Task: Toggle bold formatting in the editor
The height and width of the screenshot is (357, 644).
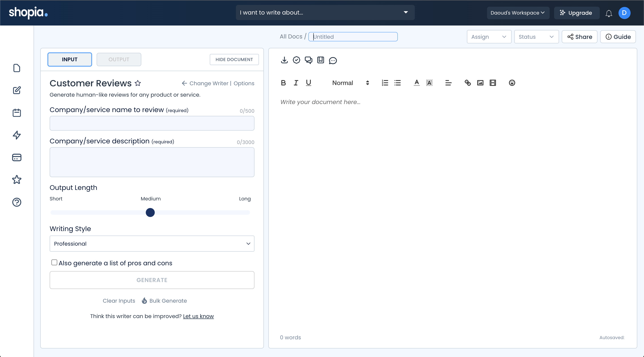Action: (283, 83)
